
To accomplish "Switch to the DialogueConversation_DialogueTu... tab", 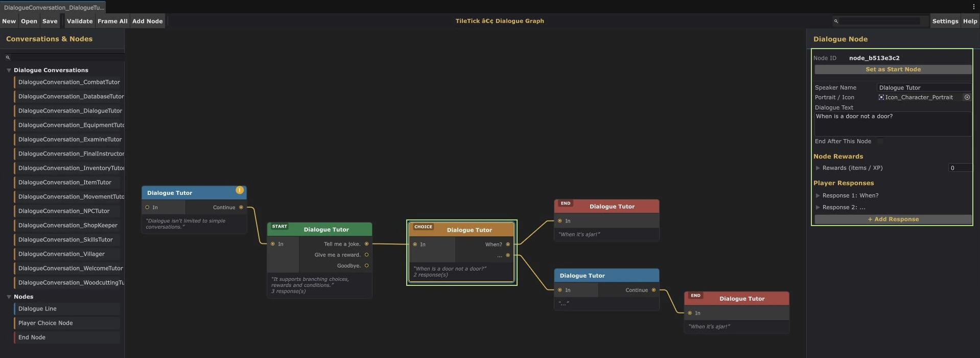I will pyautogui.click(x=53, y=7).
